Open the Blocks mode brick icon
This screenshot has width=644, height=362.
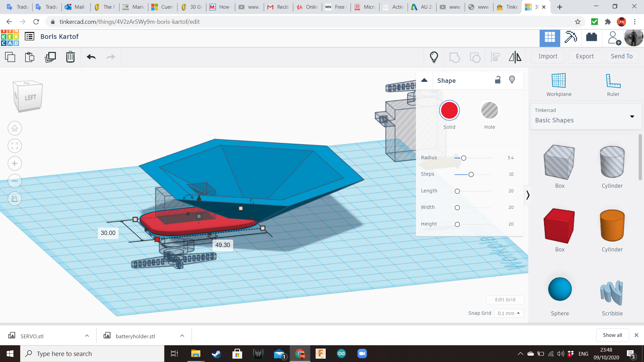(x=591, y=37)
